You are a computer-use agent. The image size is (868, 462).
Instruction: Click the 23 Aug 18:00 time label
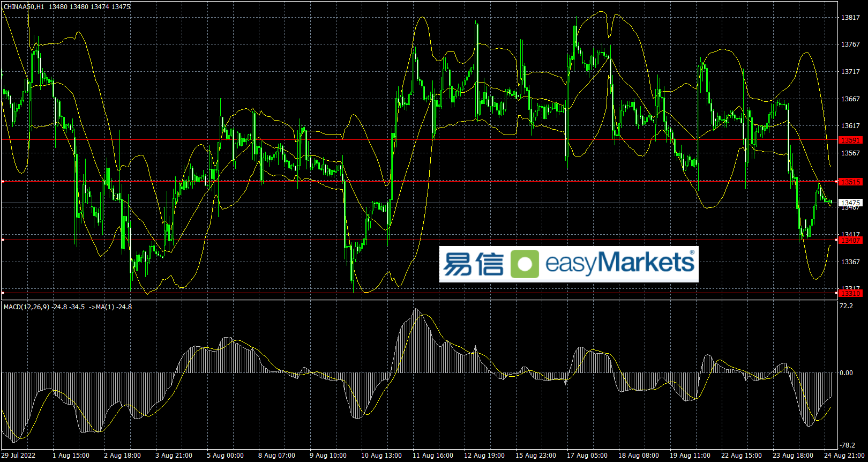[x=793, y=455]
